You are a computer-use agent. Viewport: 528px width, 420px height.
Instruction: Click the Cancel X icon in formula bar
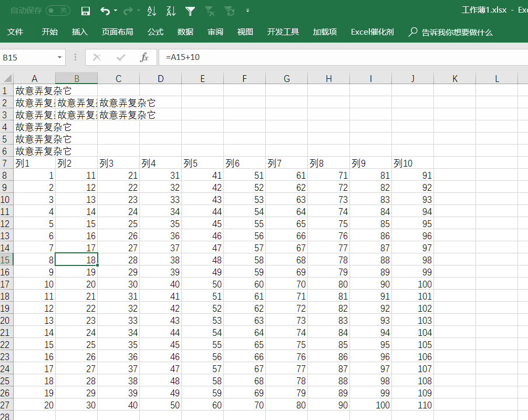(x=97, y=57)
